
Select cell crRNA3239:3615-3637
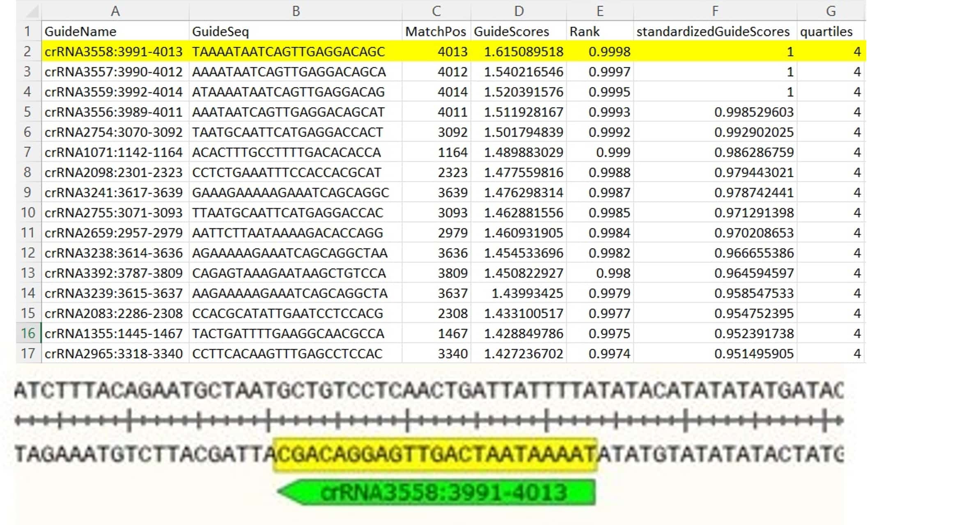pyautogui.click(x=115, y=293)
